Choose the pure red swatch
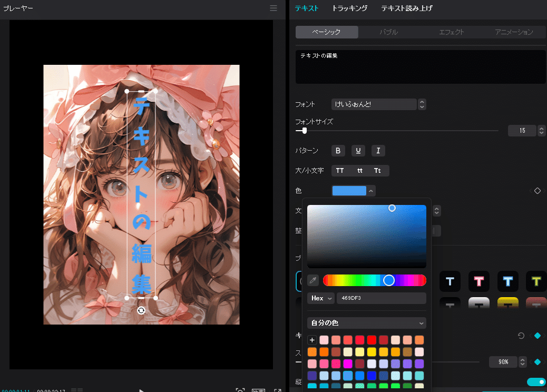This screenshot has width=547, height=392. click(x=372, y=340)
